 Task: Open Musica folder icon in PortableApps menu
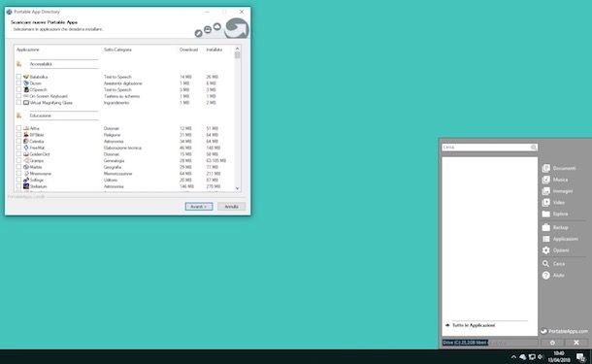click(x=546, y=180)
